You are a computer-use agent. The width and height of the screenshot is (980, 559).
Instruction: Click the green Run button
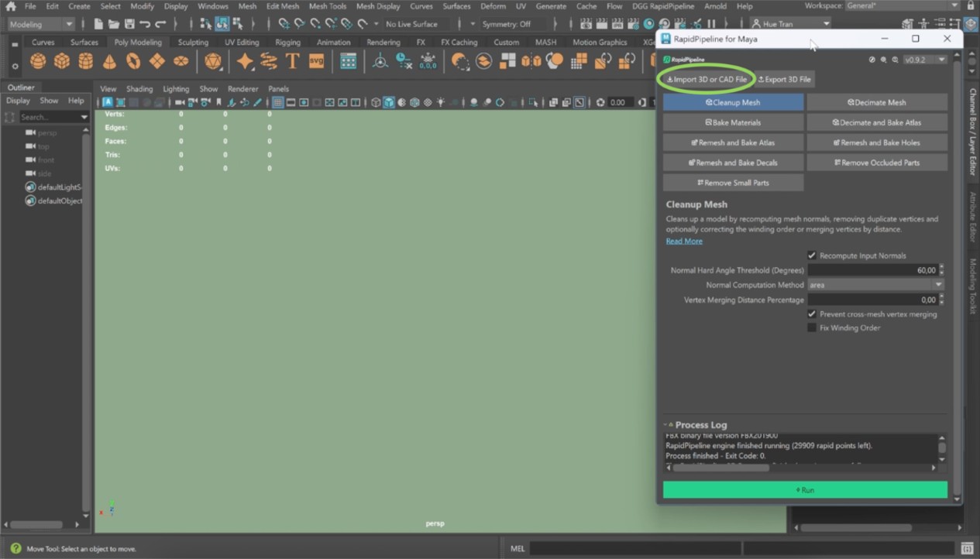pos(805,490)
